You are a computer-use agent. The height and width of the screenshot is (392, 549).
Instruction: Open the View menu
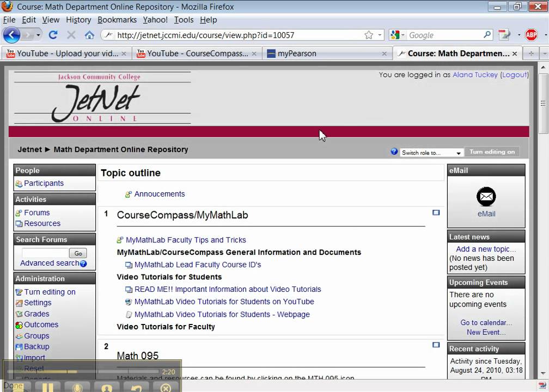point(51,20)
